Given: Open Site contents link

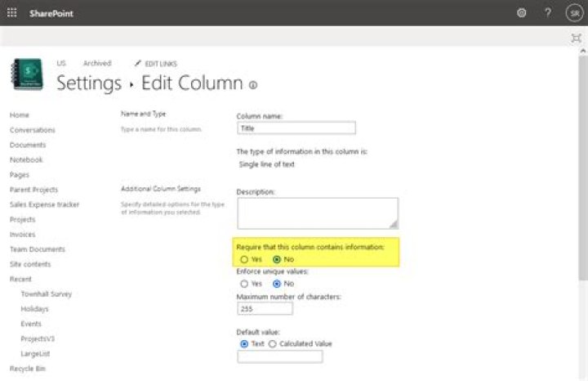Looking at the screenshot, I should tap(30, 264).
